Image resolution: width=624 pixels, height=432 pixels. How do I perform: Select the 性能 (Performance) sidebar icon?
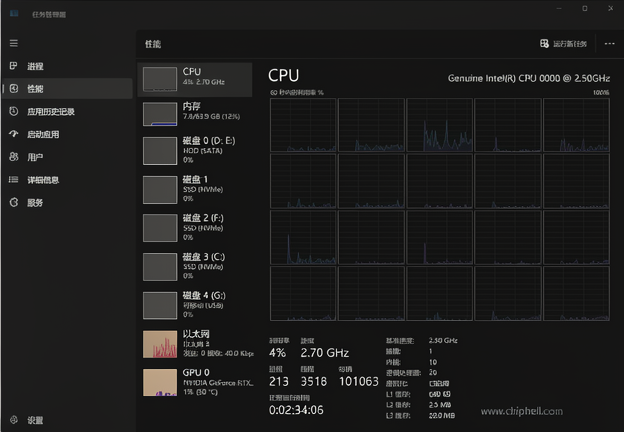pyautogui.click(x=14, y=88)
